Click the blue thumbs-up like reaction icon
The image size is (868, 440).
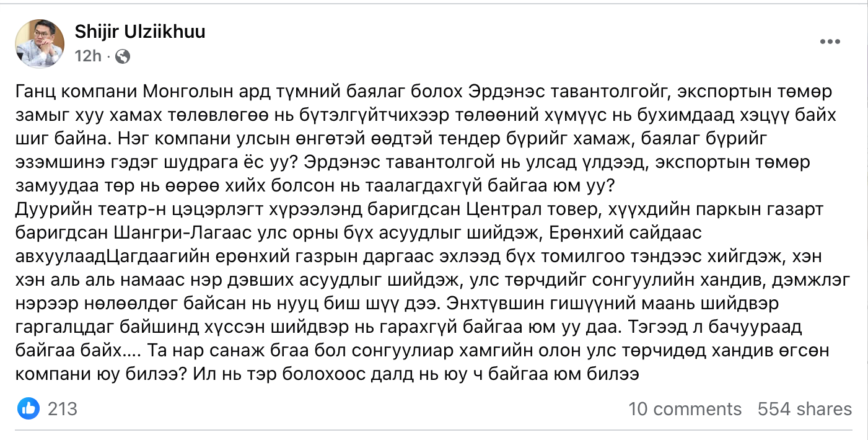[28, 408]
